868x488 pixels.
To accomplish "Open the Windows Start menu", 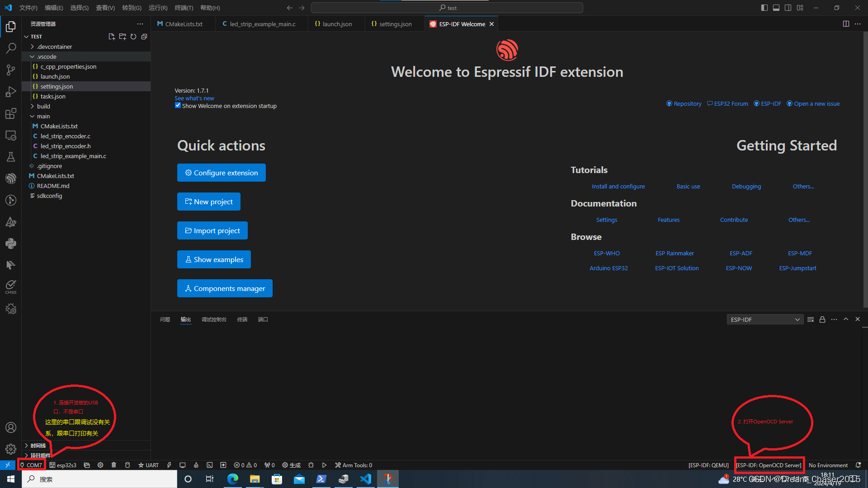I will [11, 479].
